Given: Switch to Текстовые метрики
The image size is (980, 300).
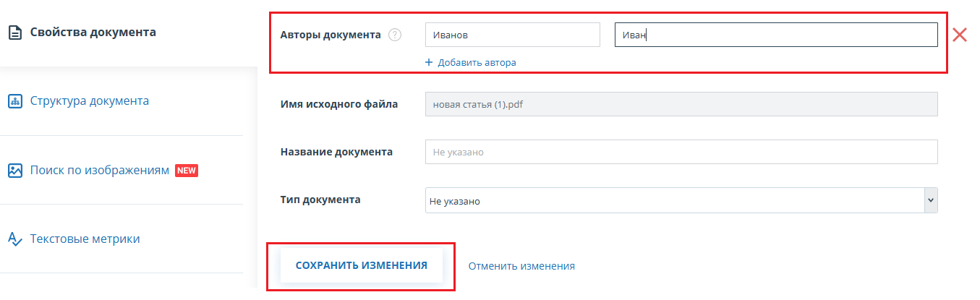Looking at the screenshot, I should coord(85,239).
